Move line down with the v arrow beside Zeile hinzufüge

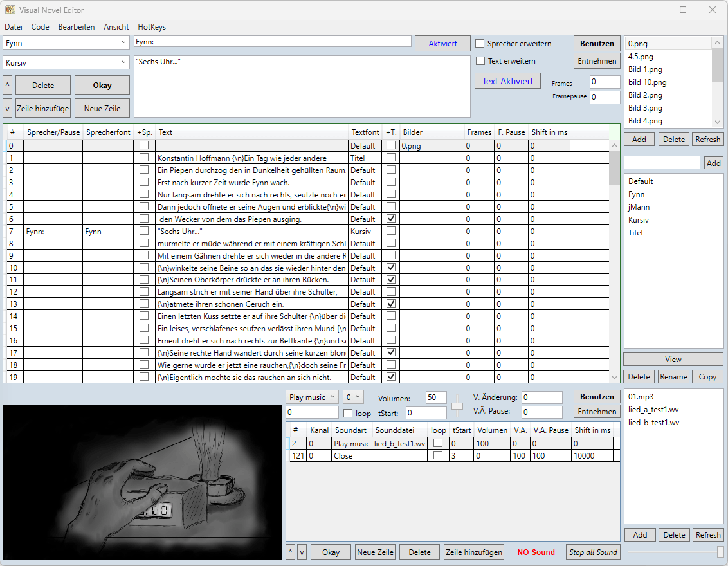8,108
